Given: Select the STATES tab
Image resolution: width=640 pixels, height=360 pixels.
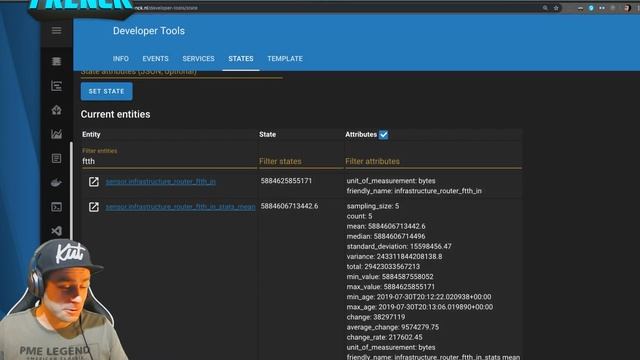Looking at the screenshot, I should (241, 59).
